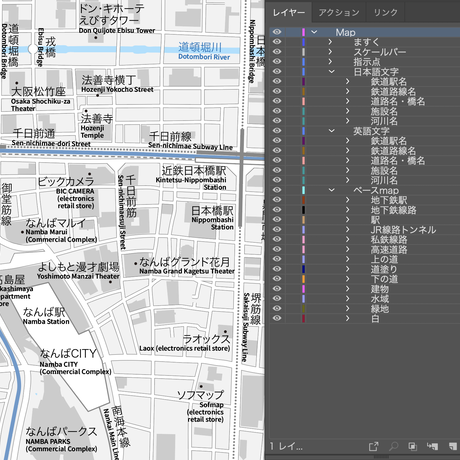The height and width of the screenshot is (460, 460).
Task: Hide the 建物 layer
Action: tap(277, 289)
